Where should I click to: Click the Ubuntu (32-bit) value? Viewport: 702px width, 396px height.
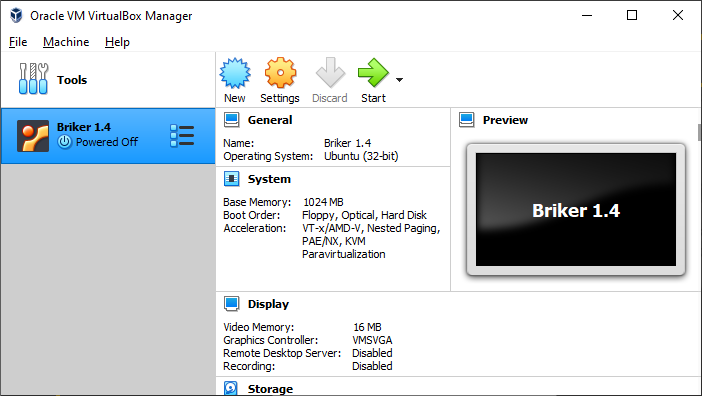361,156
